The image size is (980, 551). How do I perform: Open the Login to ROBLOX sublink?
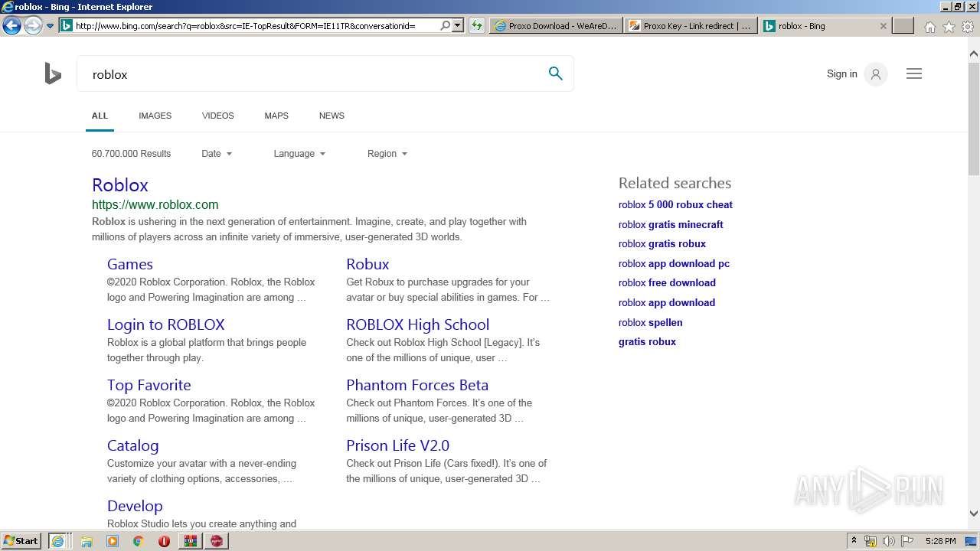click(x=166, y=324)
